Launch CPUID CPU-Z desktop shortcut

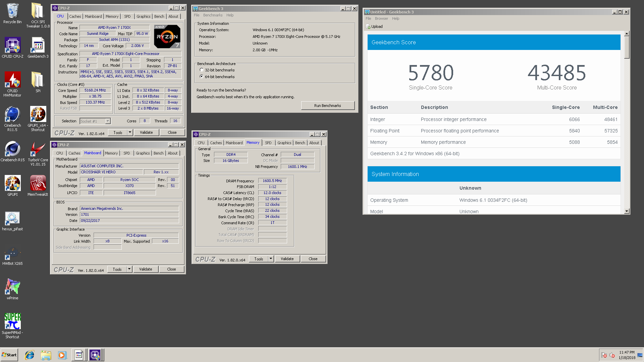click(12, 48)
